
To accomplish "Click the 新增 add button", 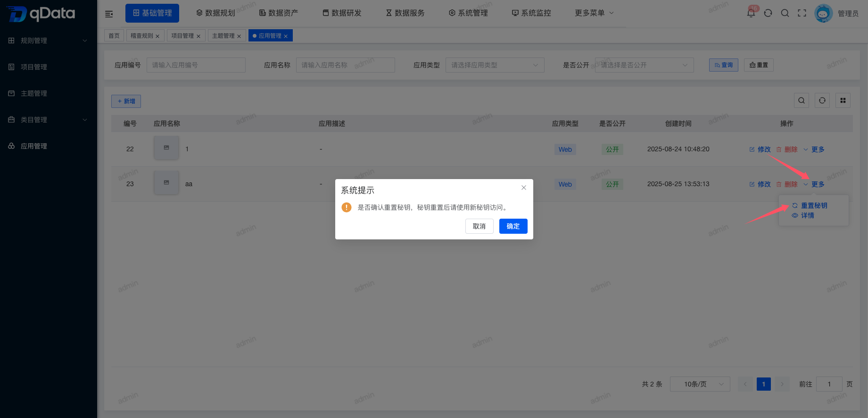I will click(126, 101).
